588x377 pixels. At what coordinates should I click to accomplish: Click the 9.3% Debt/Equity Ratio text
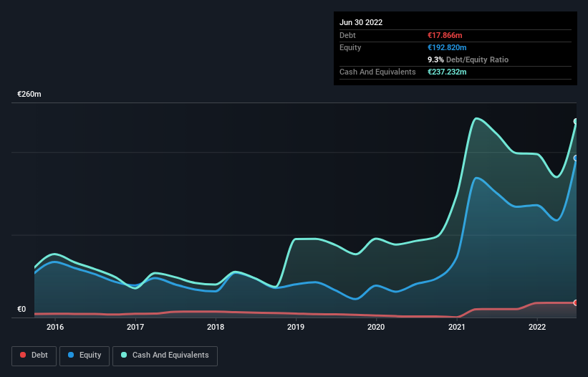click(468, 59)
